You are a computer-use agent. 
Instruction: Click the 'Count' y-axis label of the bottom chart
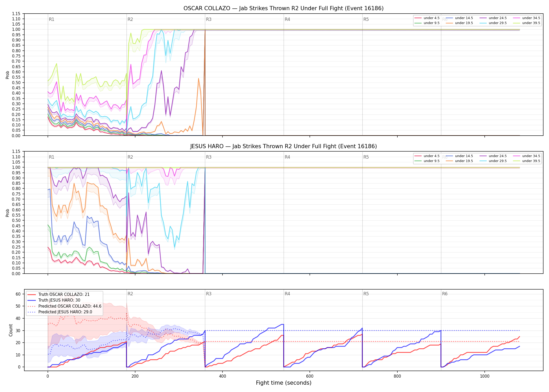tap(11, 330)
